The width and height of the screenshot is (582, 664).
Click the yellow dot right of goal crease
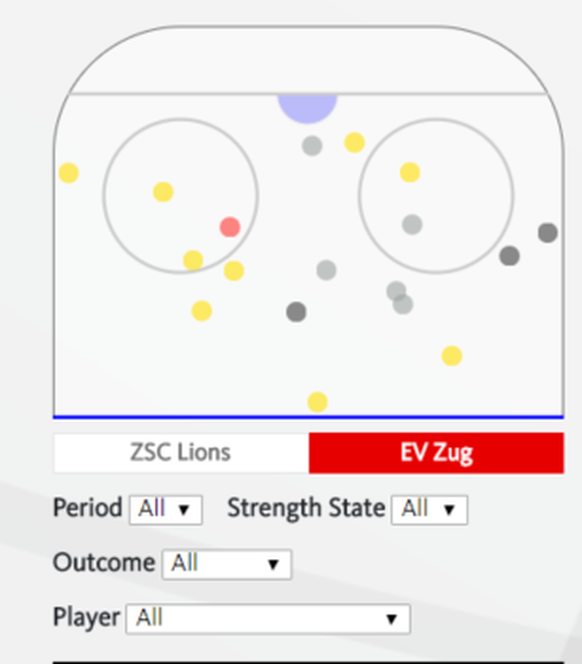click(355, 142)
